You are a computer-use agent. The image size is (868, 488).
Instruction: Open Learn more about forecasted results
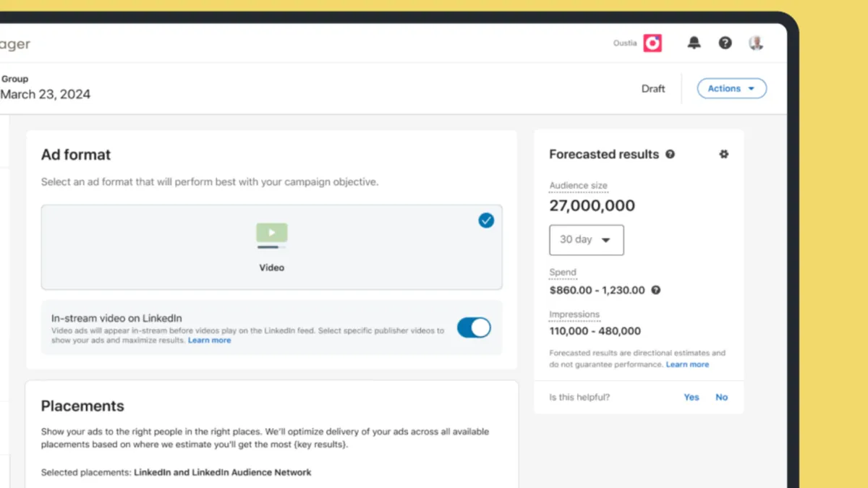click(687, 364)
